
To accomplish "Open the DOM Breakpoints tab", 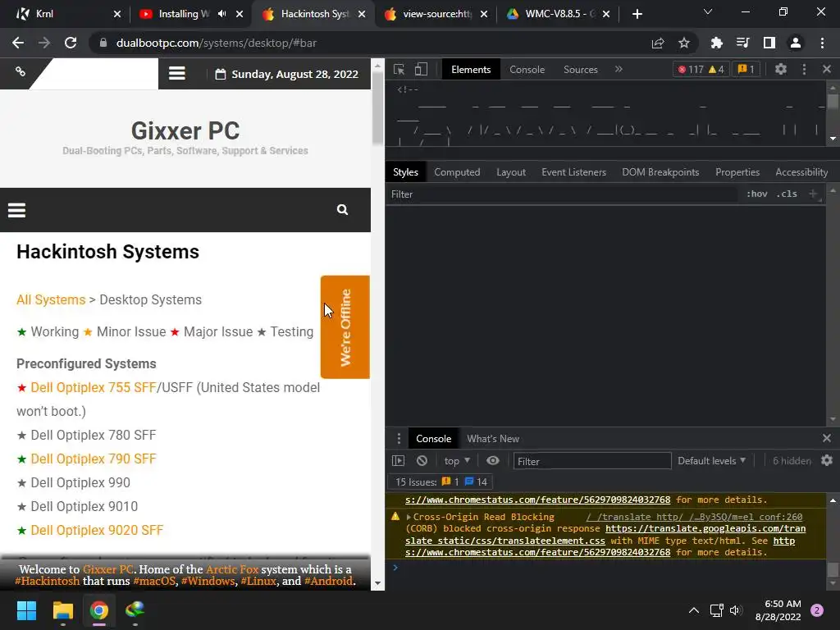I will tap(660, 172).
